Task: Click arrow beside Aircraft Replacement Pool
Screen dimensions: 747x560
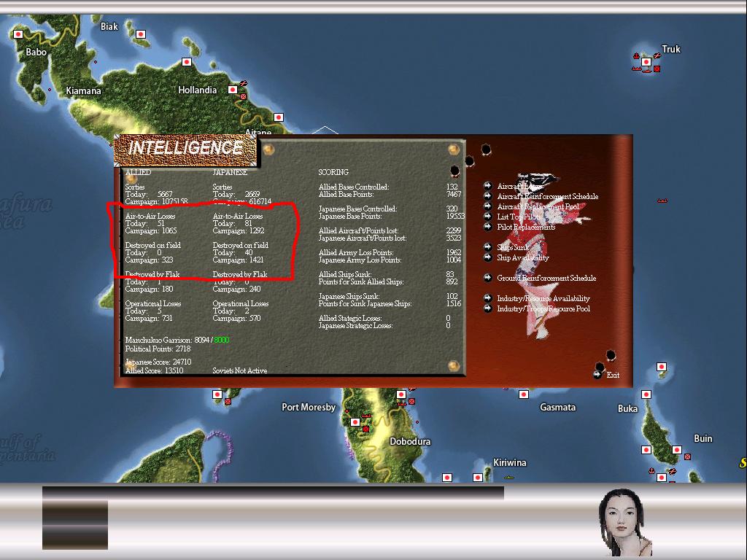Action: point(487,206)
